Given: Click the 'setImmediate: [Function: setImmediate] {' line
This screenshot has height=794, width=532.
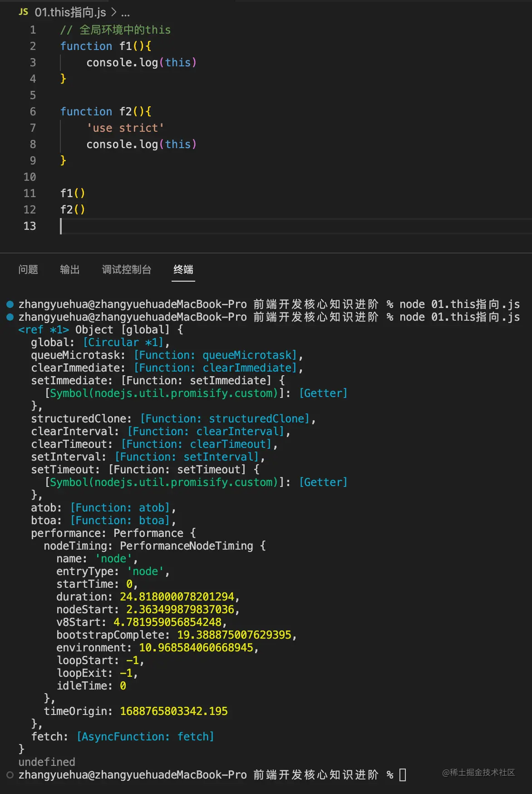Looking at the screenshot, I should [x=158, y=381].
